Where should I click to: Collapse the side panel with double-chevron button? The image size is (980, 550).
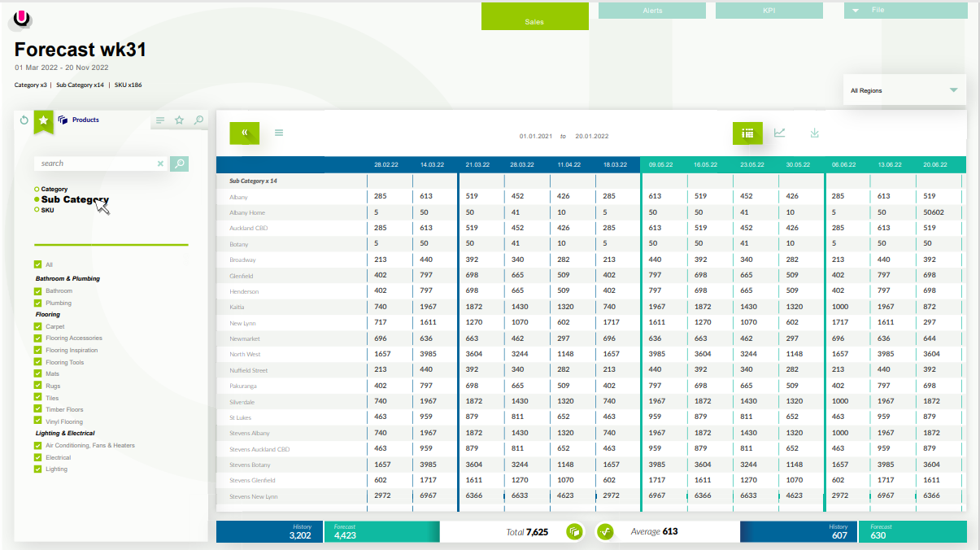(x=244, y=133)
